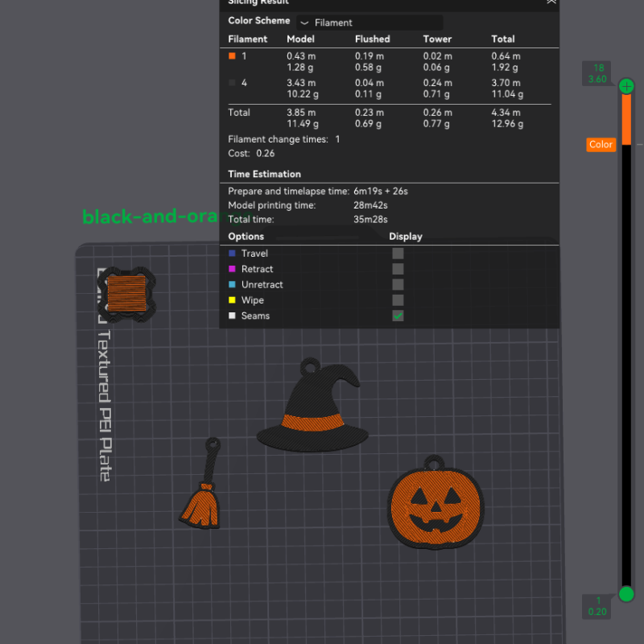
Task: Turn on the Wipe display checkbox
Action: click(x=398, y=300)
